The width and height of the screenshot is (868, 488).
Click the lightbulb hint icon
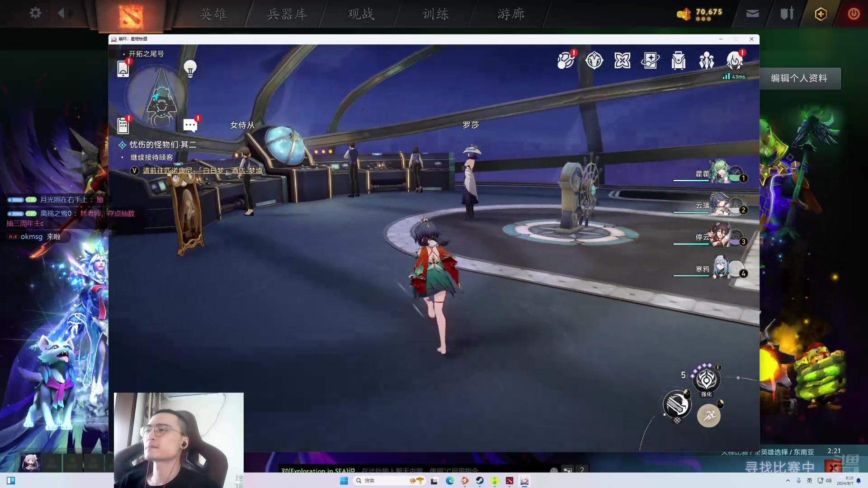point(190,69)
